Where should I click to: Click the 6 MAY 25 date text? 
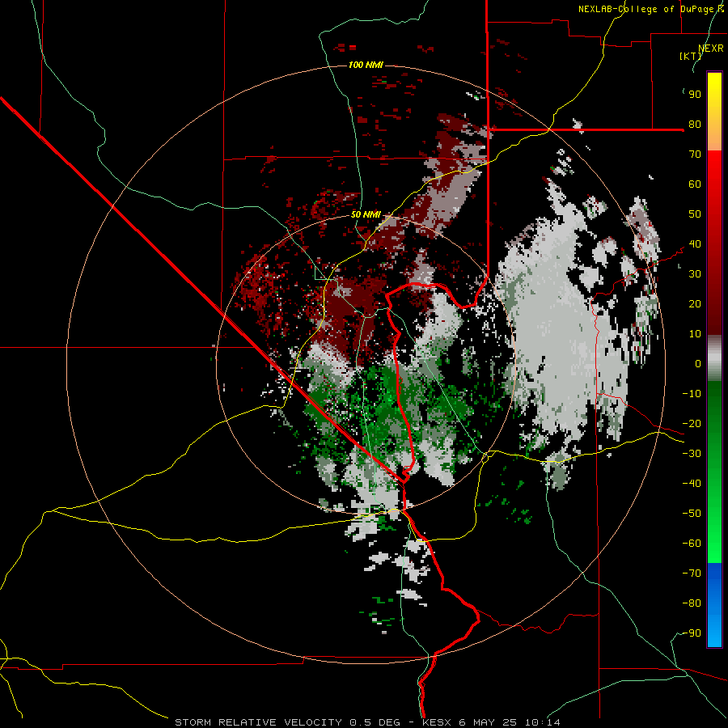click(489, 722)
